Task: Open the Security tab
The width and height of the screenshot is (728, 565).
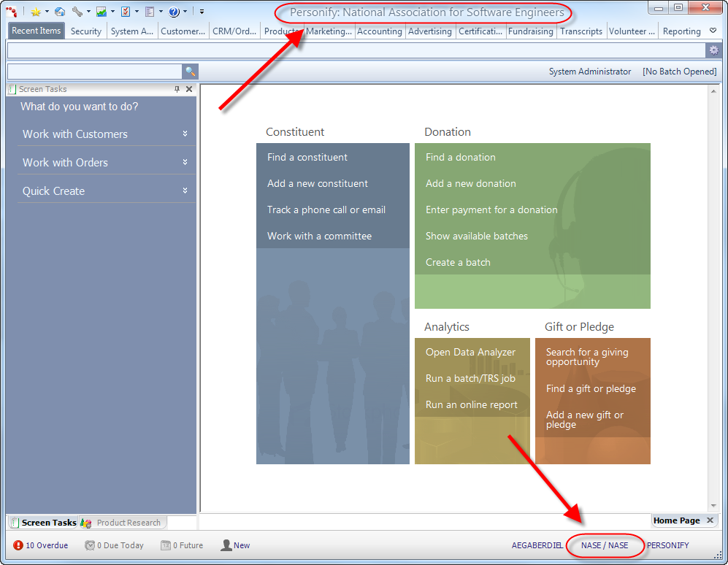Action: point(86,31)
